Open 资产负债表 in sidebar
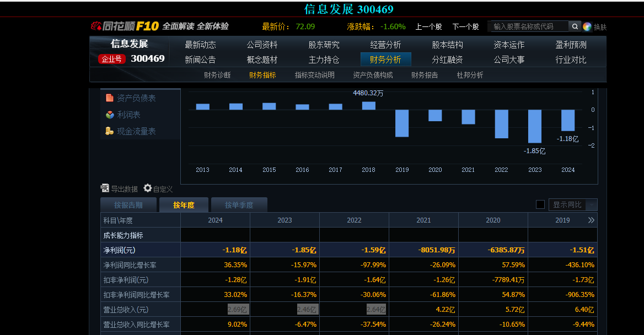The width and height of the screenshot is (644, 335). tap(136, 98)
